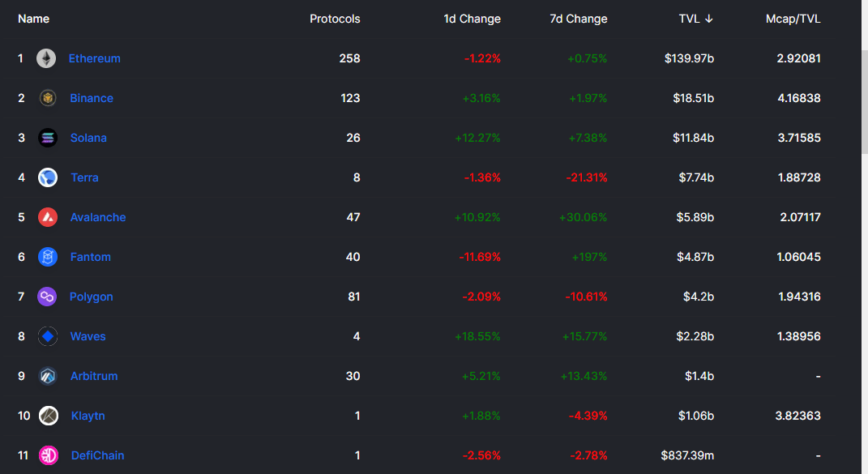Open the DefiChain name link
The height and width of the screenshot is (474, 868).
[x=97, y=455]
